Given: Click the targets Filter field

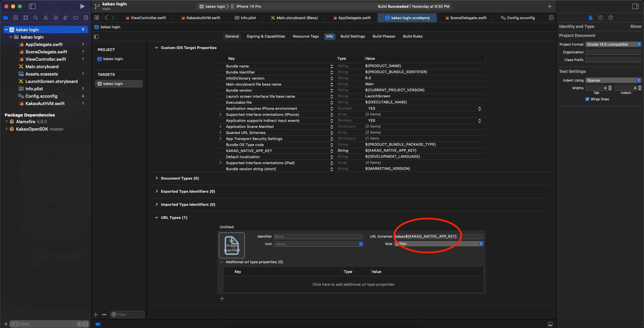Looking at the screenshot, I should click(127, 315).
